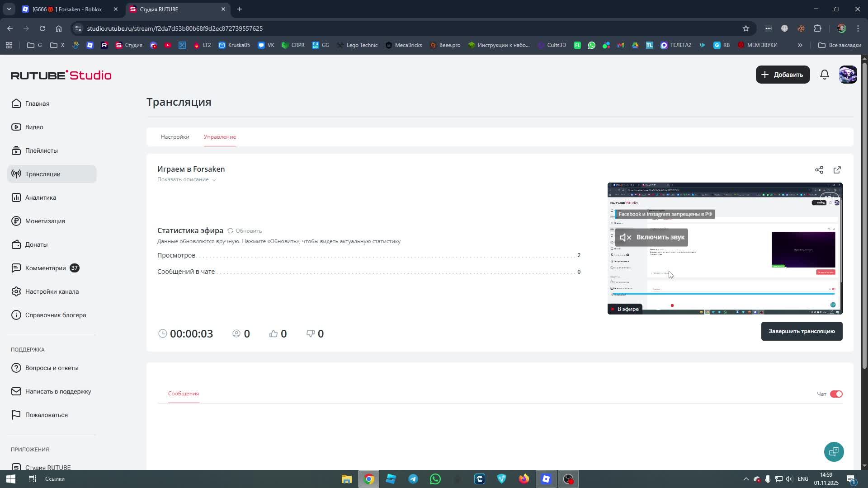Unmute preview with Включить звук
Screen dimensions: 868x488
coord(651,237)
